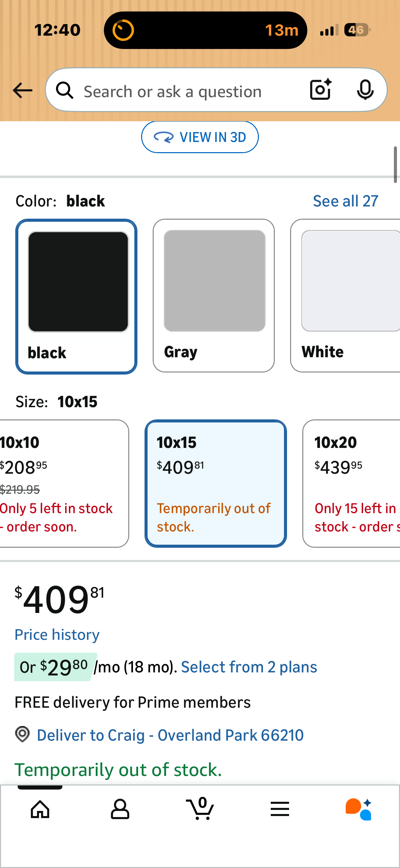Expand See all 27 colors

point(345,201)
